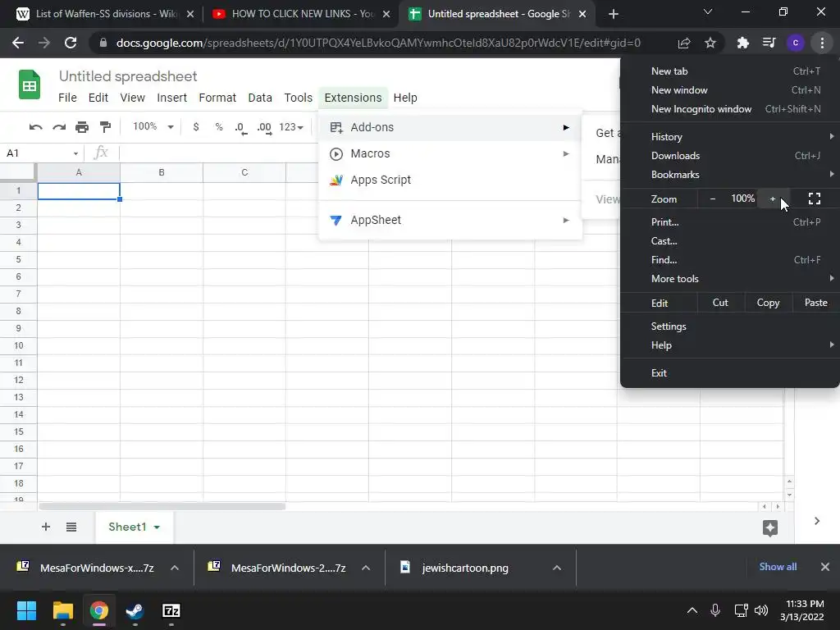Undo the last action in toolbar
Viewport: 840px width, 630px height.
pos(36,127)
